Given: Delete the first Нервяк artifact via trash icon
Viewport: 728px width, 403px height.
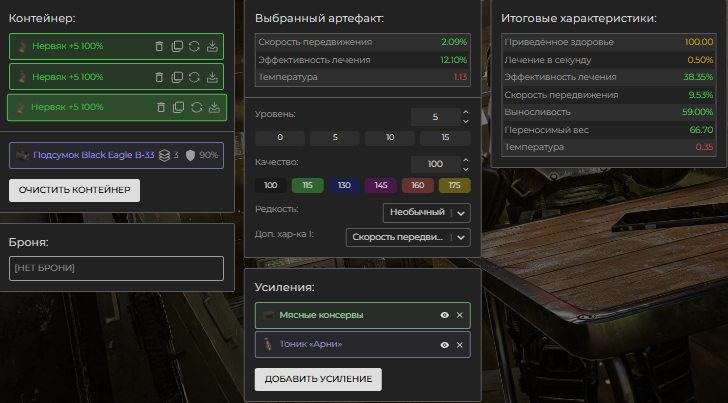Looking at the screenshot, I should [x=159, y=46].
